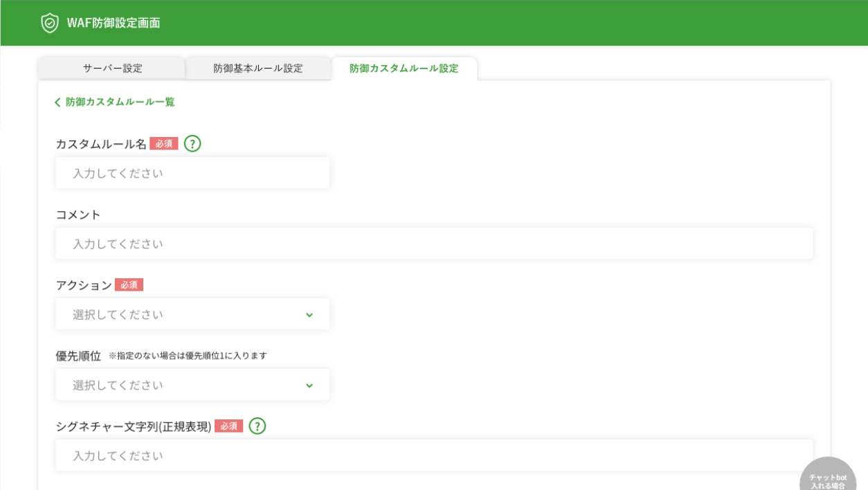Open the アクション select box
Image resolution: width=868 pixels, height=490 pixels.
[x=192, y=315]
